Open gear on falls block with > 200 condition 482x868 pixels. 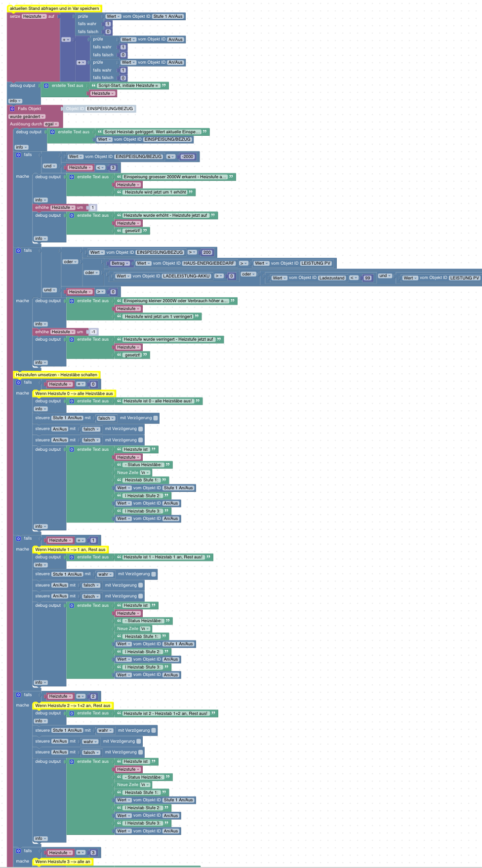pos(18,250)
